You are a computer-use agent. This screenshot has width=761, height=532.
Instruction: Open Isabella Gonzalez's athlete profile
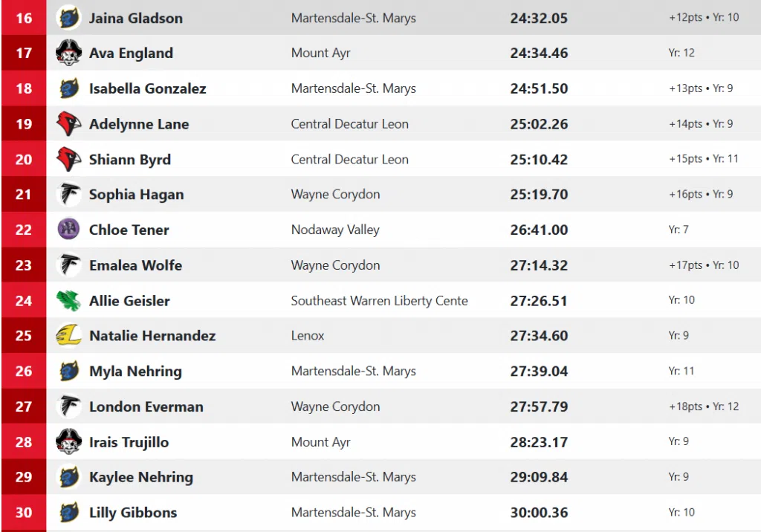coord(147,88)
